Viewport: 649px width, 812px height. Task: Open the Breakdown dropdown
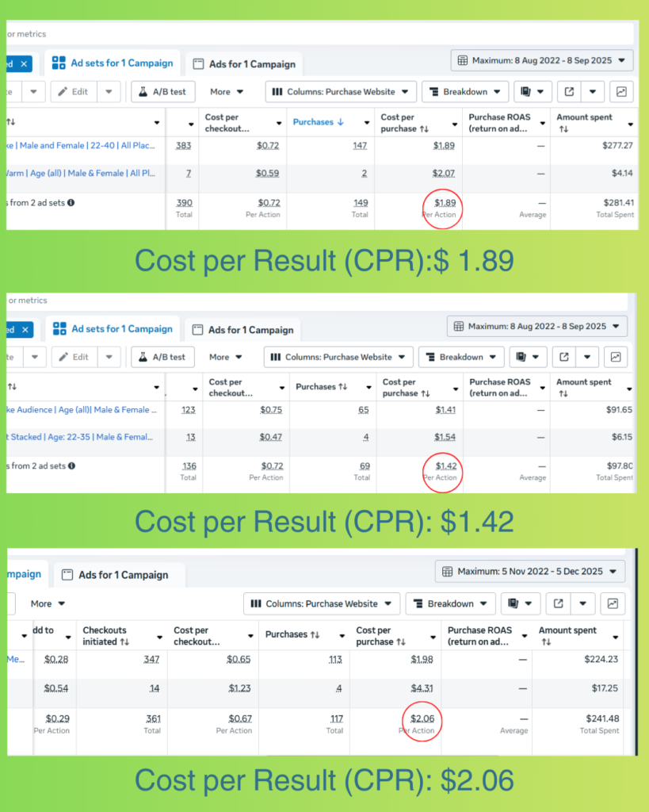(x=465, y=91)
